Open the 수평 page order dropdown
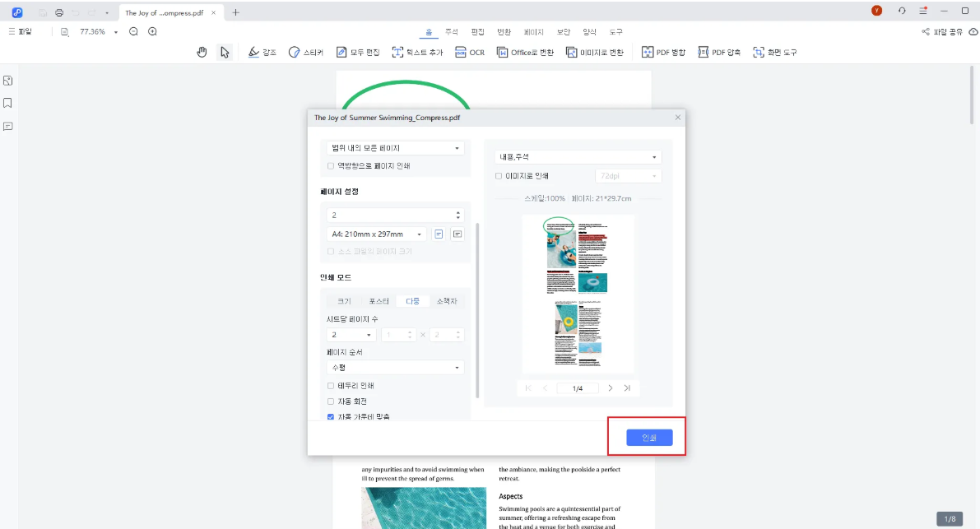The height and width of the screenshot is (529, 980). (x=395, y=368)
